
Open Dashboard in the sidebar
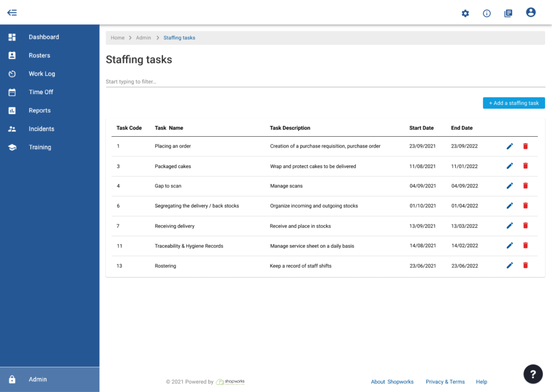(x=44, y=37)
